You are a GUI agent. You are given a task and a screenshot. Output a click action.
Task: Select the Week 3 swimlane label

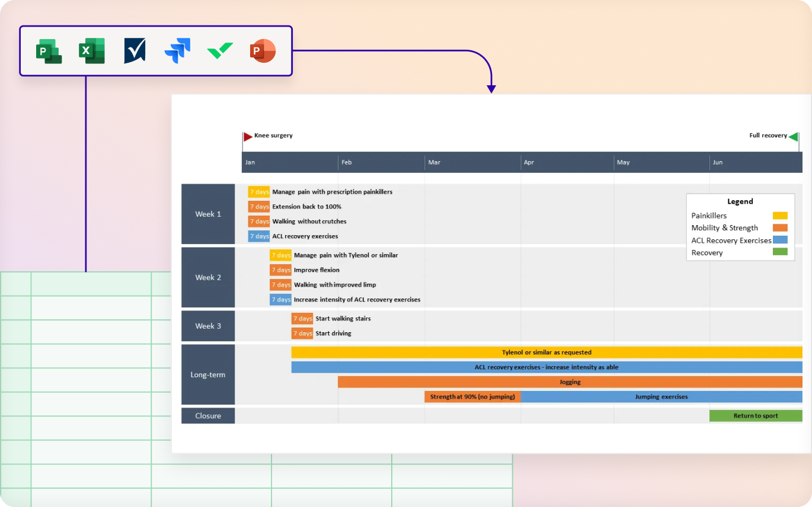click(208, 326)
